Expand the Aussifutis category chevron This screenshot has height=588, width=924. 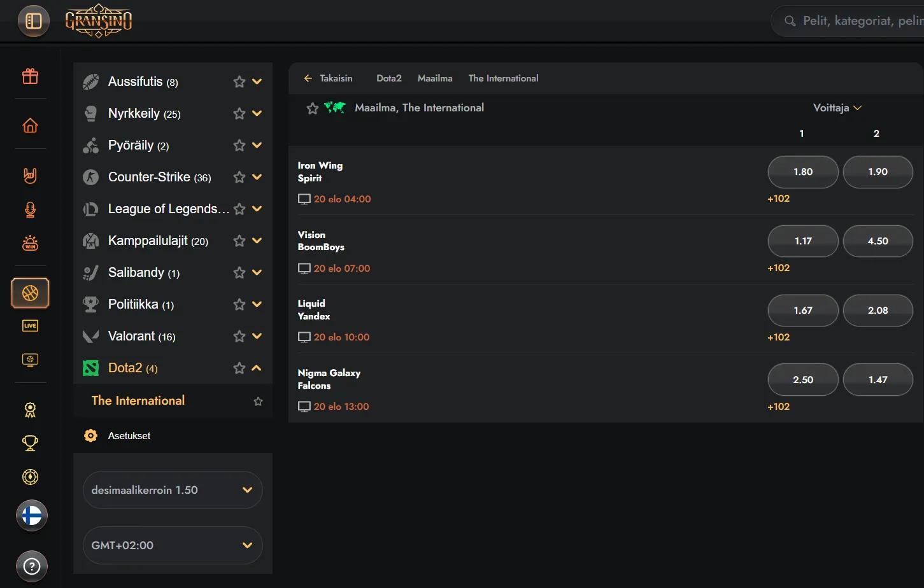257,81
